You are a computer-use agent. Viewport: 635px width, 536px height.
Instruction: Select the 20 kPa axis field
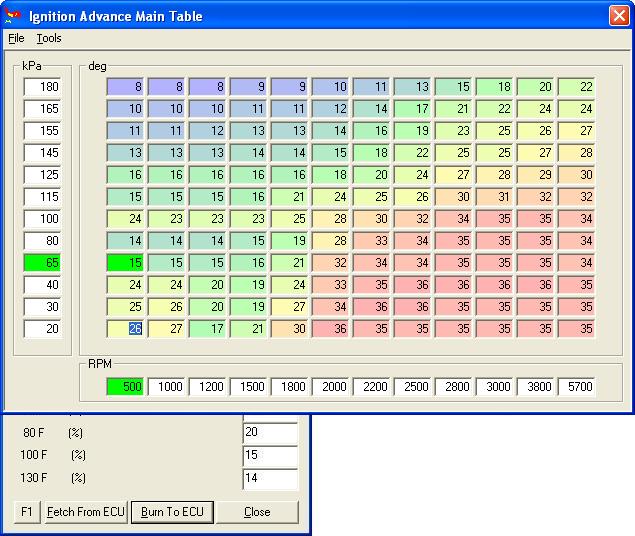[42, 329]
